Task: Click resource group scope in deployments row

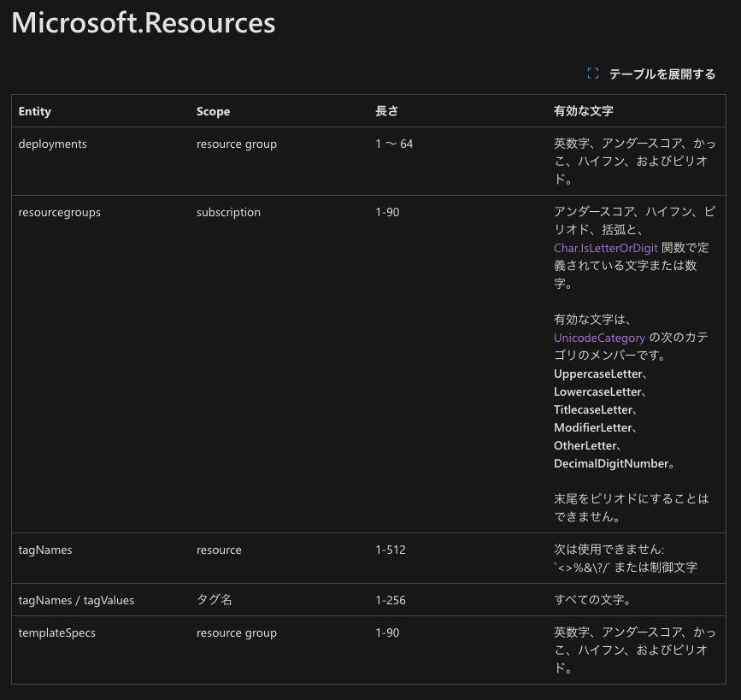Action: (237, 144)
